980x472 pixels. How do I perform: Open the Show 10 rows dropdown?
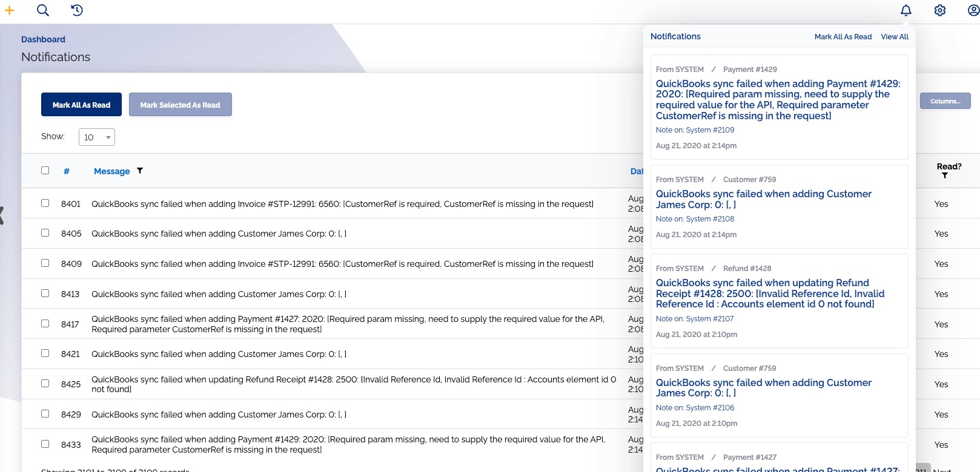point(97,137)
